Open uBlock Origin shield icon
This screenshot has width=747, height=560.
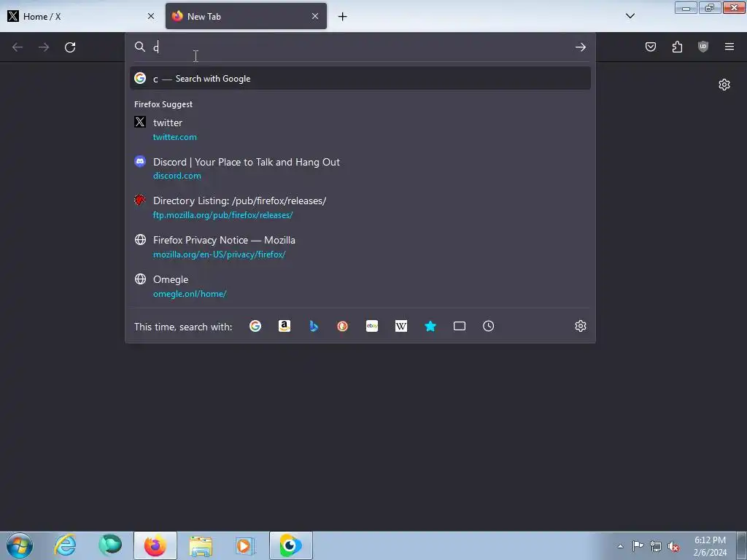coord(703,47)
